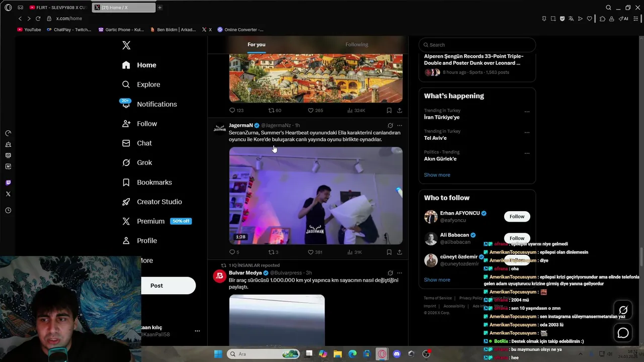The image size is (644, 362).
Task: Open the browser snapshot tool icon
Action: click(553, 19)
